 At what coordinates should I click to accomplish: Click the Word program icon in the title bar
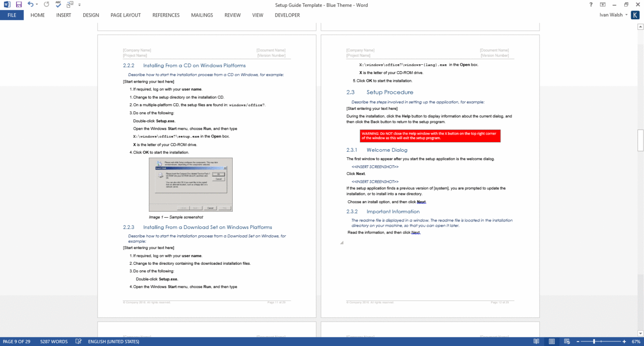tap(6, 5)
